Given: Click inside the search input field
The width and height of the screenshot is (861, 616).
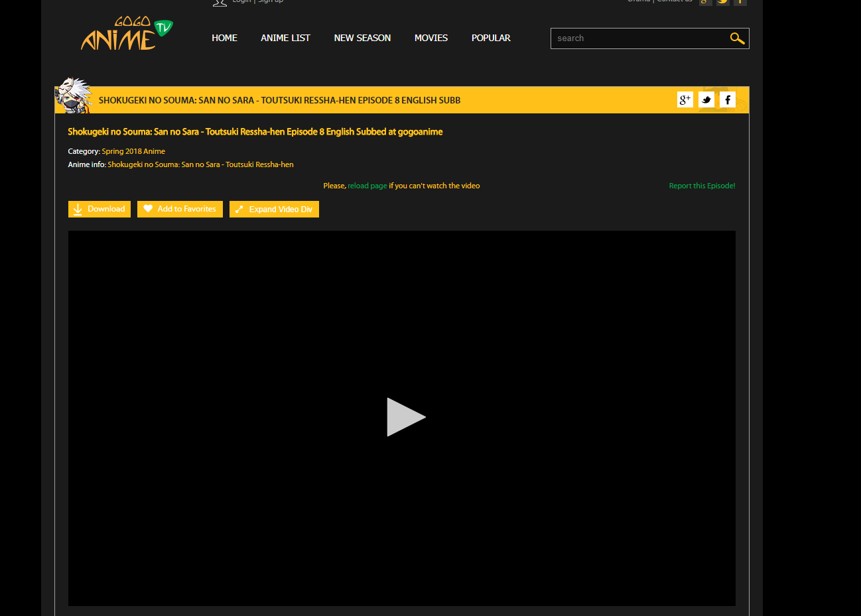Looking at the screenshot, I should (637, 38).
